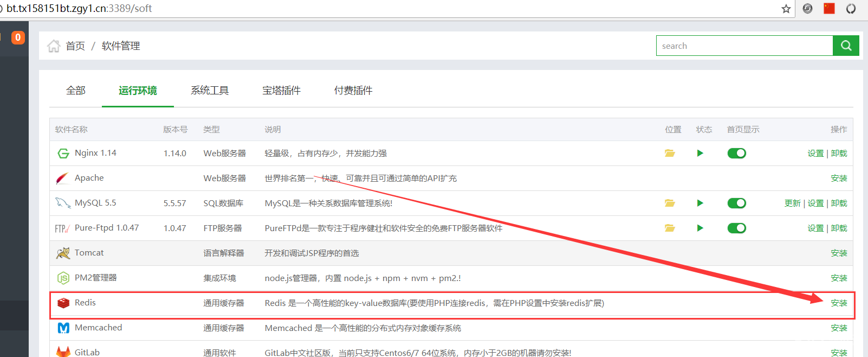This screenshot has width=868, height=357.
Task: Click the Tomcat cat icon
Action: coord(63,253)
